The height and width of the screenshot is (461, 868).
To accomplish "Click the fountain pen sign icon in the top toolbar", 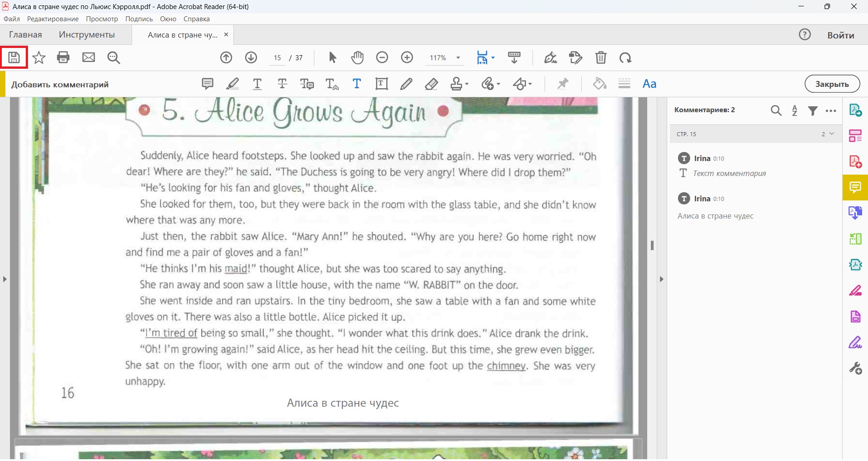I will [550, 57].
